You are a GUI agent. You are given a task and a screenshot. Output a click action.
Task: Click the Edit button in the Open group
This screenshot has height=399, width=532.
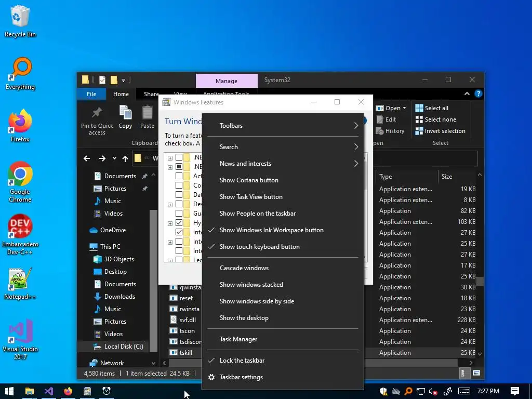pos(387,119)
